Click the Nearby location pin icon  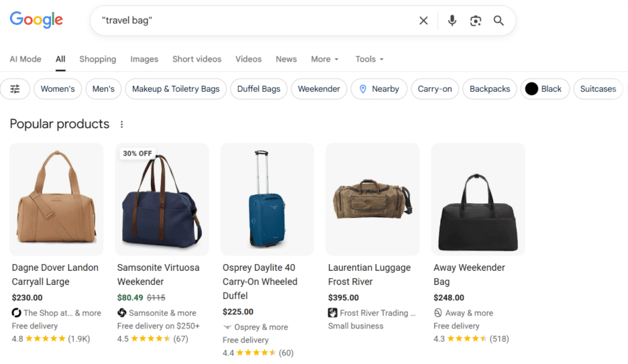pyautogui.click(x=363, y=88)
